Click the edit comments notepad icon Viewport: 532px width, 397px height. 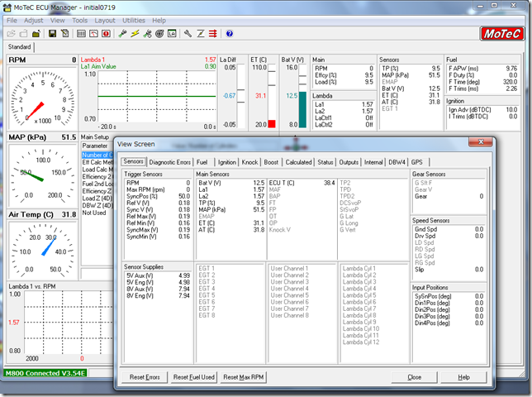pyautogui.click(x=64, y=34)
